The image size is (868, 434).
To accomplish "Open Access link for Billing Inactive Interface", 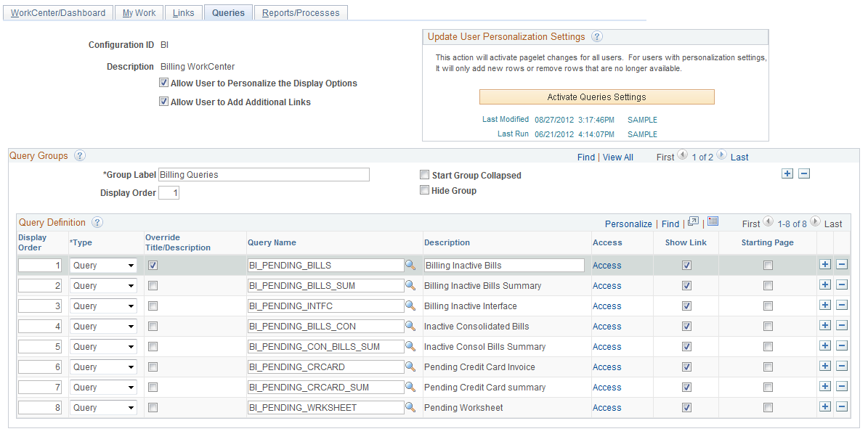I will pyautogui.click(x=607, y=306).
